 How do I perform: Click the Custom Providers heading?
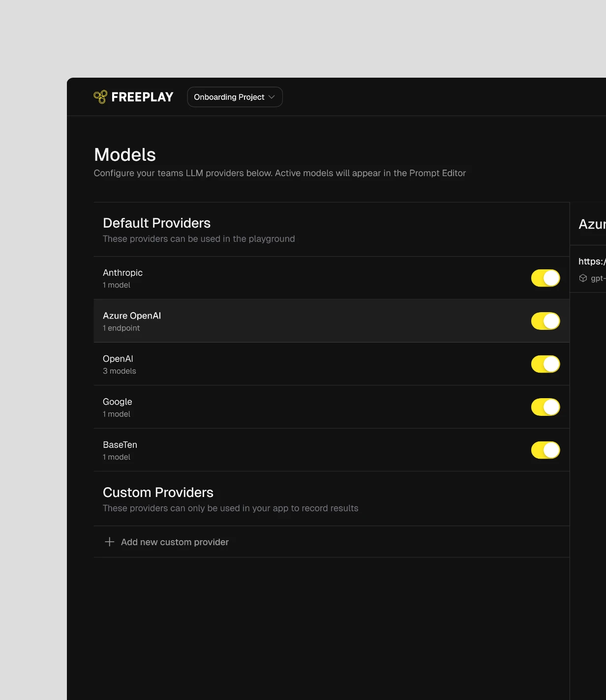click(x=158, y=493)
